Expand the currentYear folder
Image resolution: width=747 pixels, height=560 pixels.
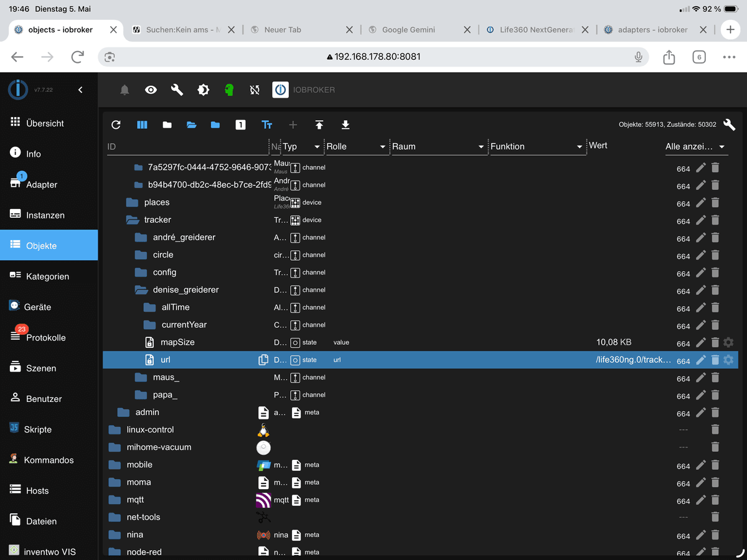pyautogui.click(x=149, y=325)
